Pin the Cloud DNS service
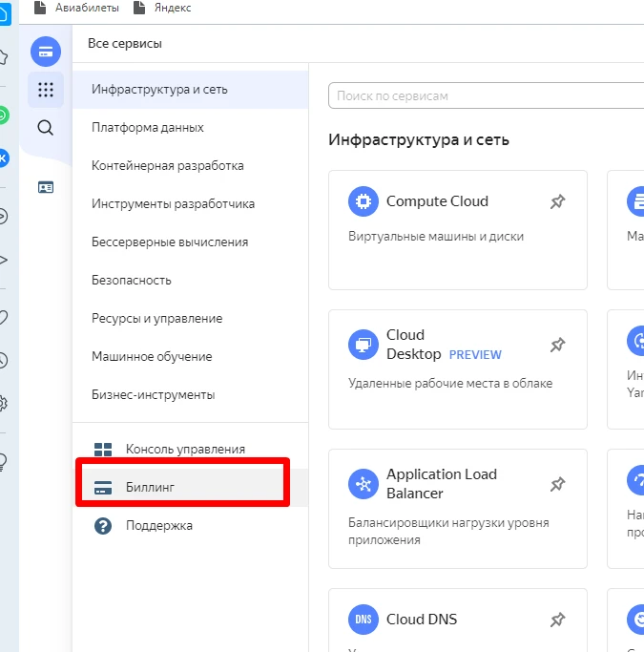This screenshot has width=644, height=652. (557, 620)
